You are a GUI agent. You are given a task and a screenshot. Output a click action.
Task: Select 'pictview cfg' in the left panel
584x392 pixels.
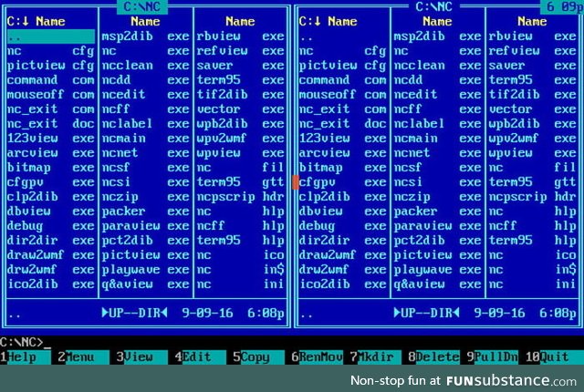(51, 66)
